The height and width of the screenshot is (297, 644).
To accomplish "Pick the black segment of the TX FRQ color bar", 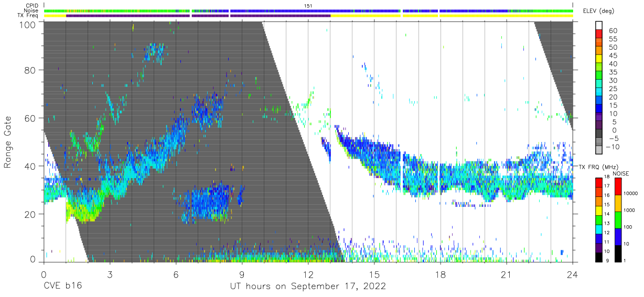I will click(598, 258).
